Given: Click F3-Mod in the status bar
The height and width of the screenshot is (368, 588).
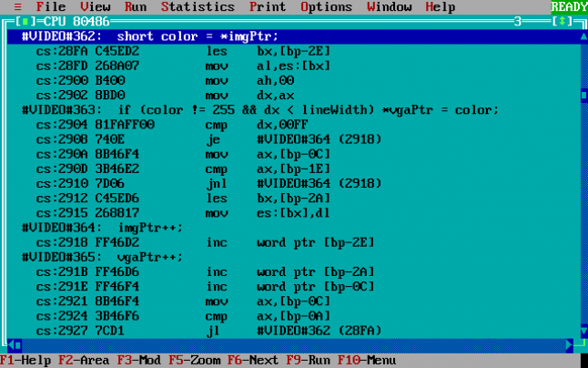Looking at the screenshot, I should coord(139,361).
